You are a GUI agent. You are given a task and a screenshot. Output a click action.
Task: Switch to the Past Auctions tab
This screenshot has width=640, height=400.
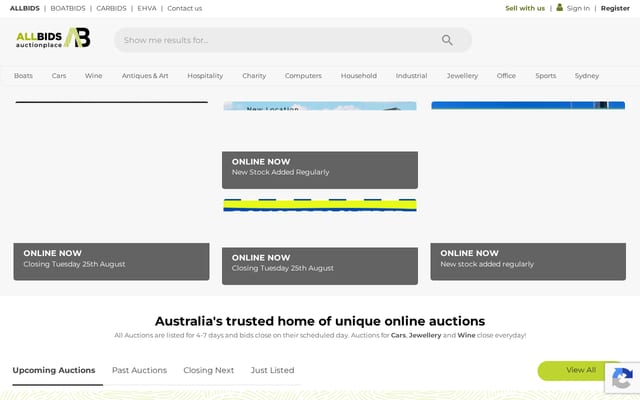tap(139, 370)
